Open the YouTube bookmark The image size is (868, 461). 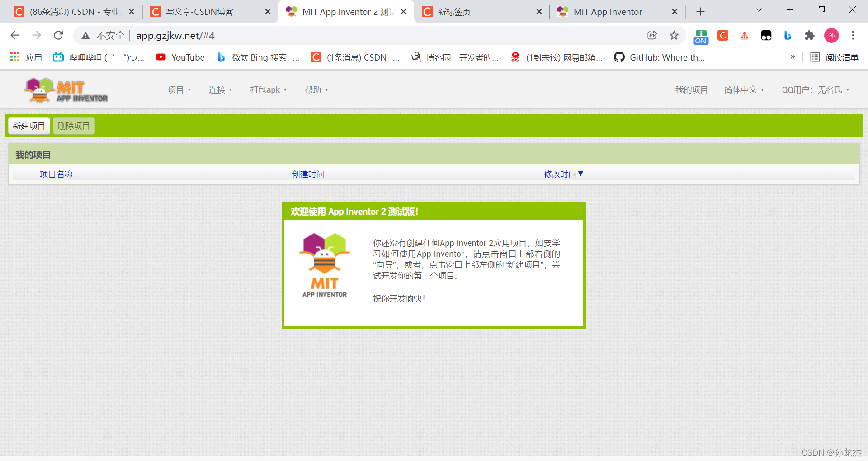pyautogui.click(x=180, y=57)
